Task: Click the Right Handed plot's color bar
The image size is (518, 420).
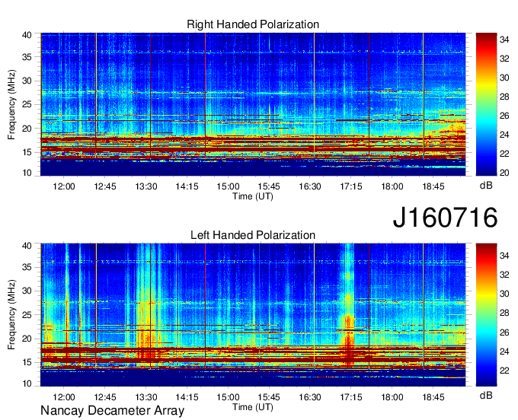Action: pos(486,104)
